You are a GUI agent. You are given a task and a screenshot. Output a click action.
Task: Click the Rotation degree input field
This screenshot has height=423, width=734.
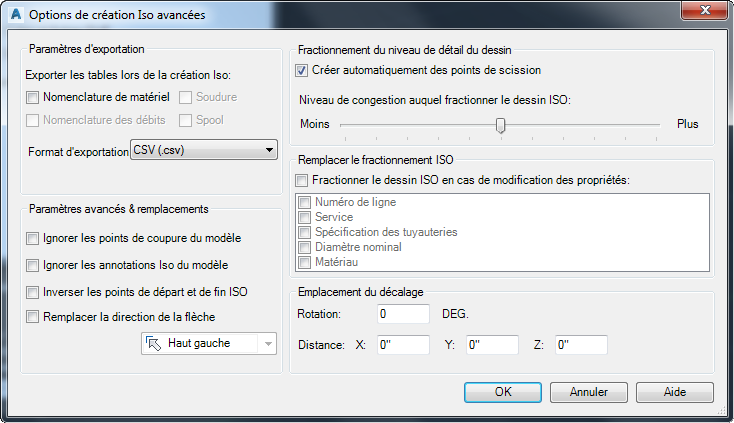point(403,314)
